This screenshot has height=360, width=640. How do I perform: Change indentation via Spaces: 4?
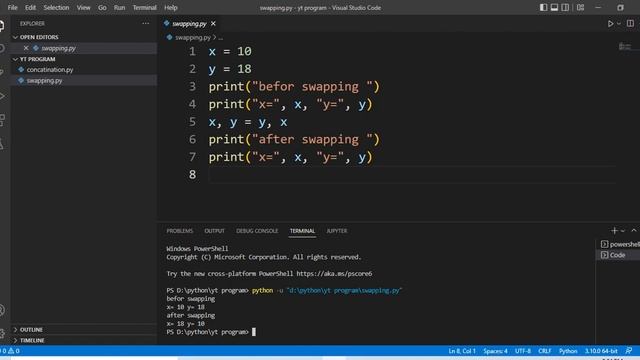point(496,351)
